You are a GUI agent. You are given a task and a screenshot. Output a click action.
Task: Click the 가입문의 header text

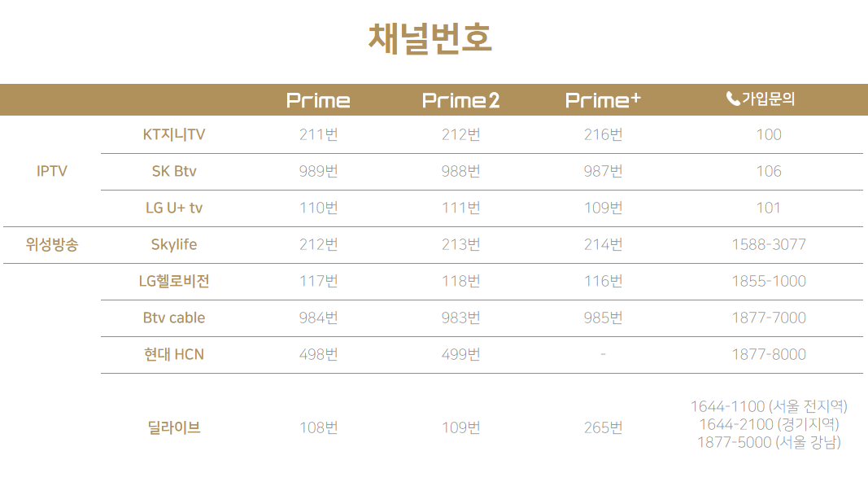click(x=769, y=99)
